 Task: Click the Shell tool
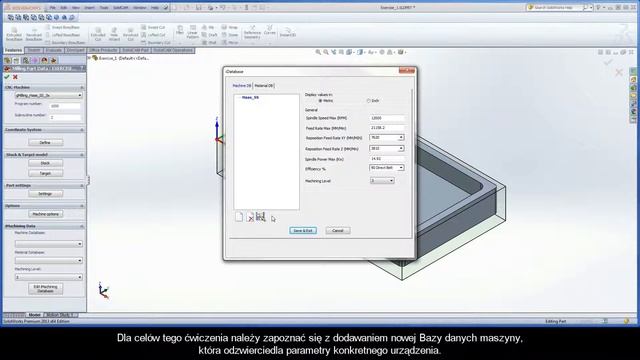pyautogui.click(x=209, y=42)
